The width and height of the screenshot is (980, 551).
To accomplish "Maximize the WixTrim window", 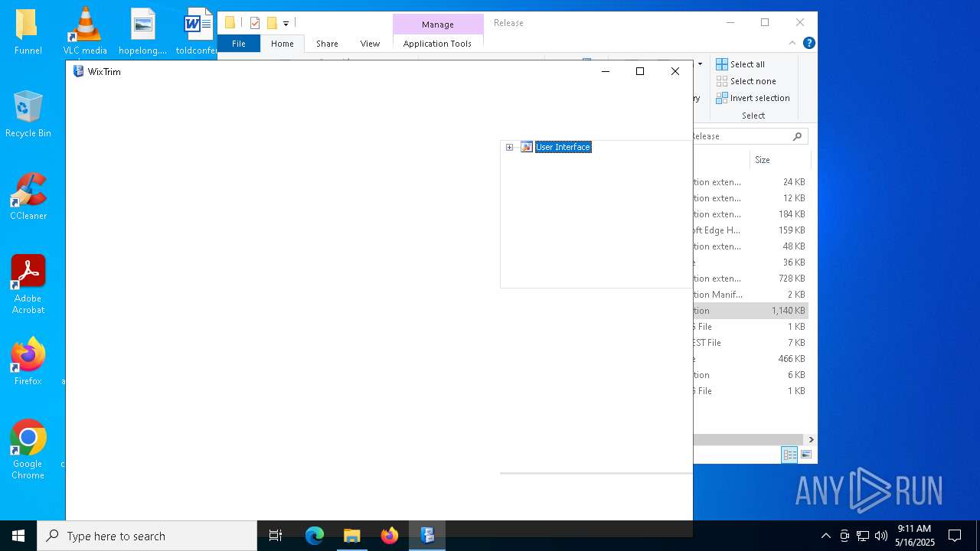I will pos(640,71).
